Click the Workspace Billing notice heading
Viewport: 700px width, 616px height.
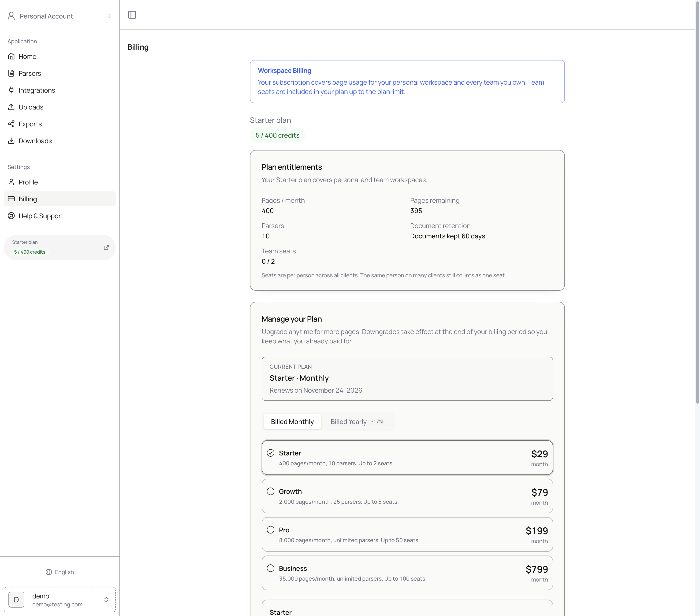(284, 71)
